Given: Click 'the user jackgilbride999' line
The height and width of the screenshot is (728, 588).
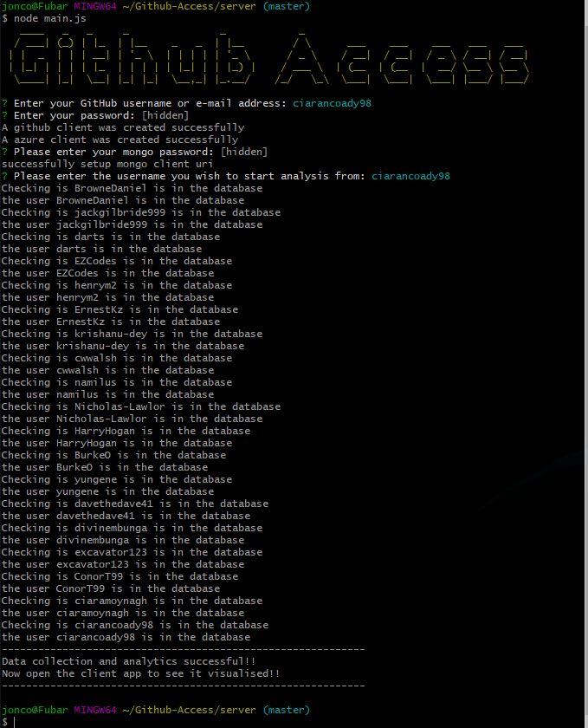Looking at the screenshot, I should pos(132,224).
